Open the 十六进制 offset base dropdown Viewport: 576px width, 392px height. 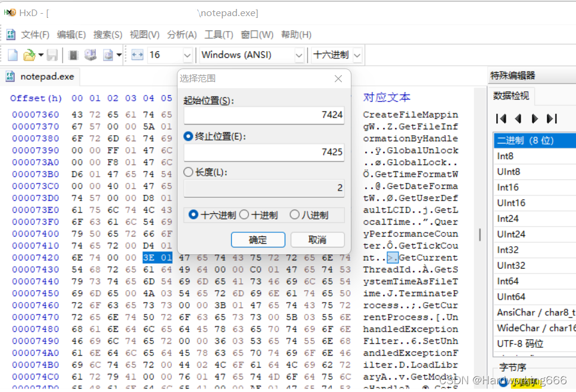(x=357, y=55)
